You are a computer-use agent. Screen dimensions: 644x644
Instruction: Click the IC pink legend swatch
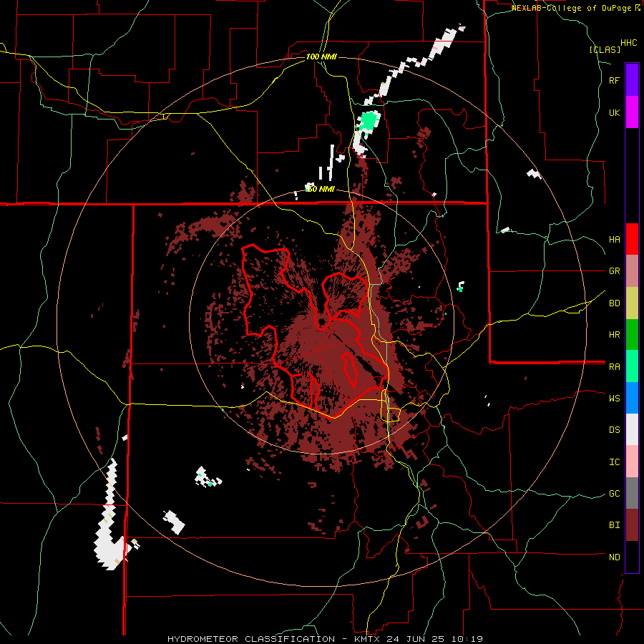(x=632, y=462)
